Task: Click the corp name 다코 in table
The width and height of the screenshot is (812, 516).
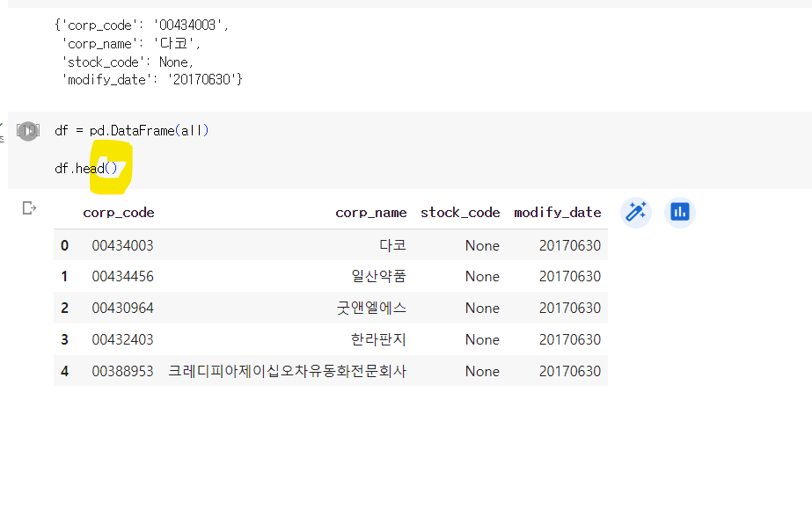Action: coord(392,245)
